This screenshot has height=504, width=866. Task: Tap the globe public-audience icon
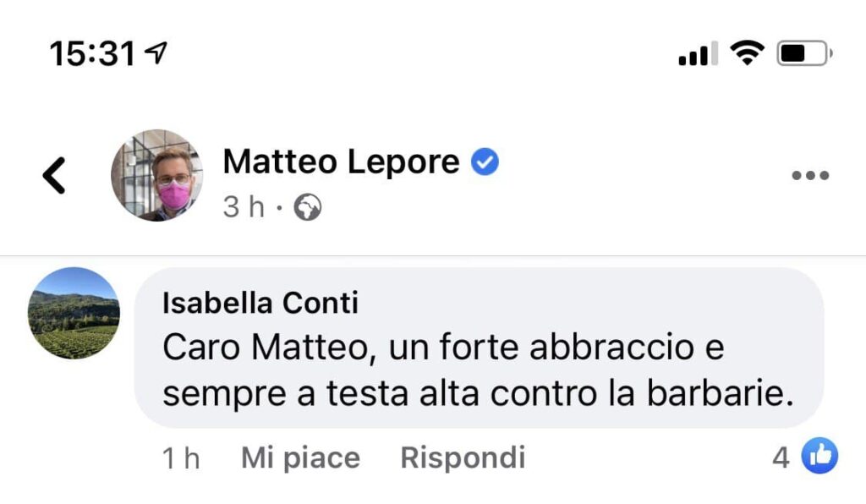point(307,207)
